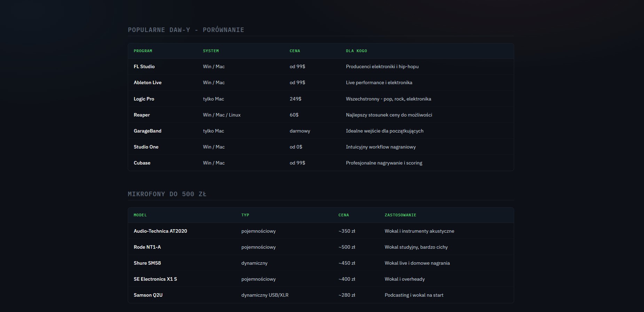Select the Shure SM58 row

coord(321,263)
